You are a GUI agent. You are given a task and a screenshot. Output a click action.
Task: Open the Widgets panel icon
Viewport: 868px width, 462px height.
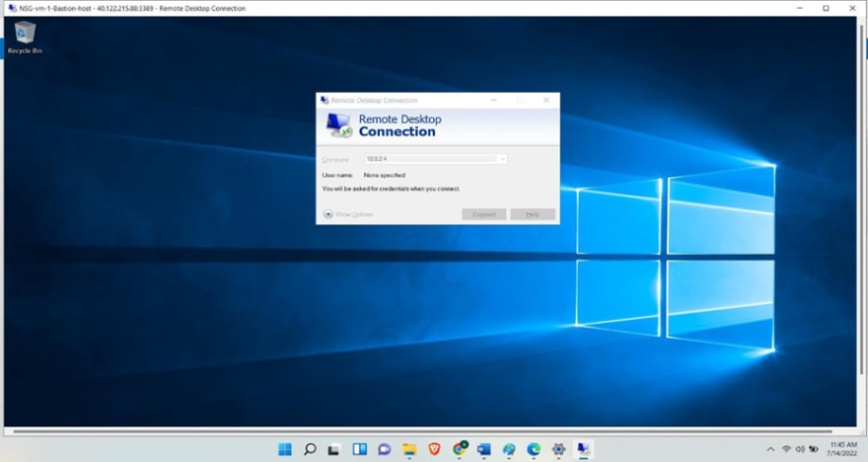[360, 449]
